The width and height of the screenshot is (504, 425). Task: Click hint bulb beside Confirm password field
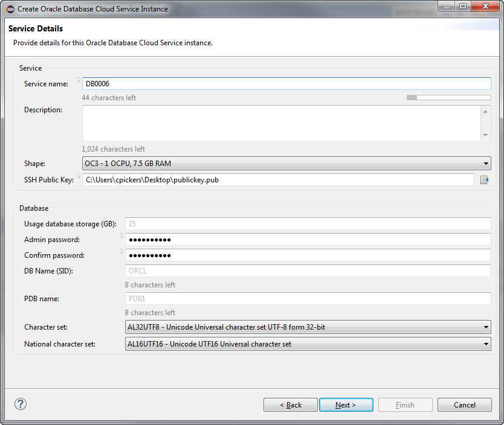pos(122,251)
